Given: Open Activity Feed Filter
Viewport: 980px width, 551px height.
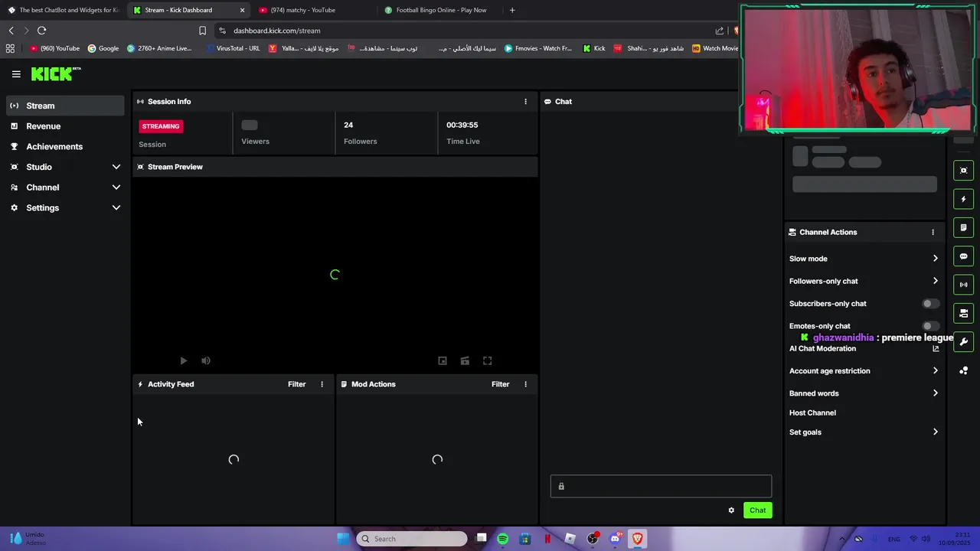Looking at the screenshot, I should [296, 384].
